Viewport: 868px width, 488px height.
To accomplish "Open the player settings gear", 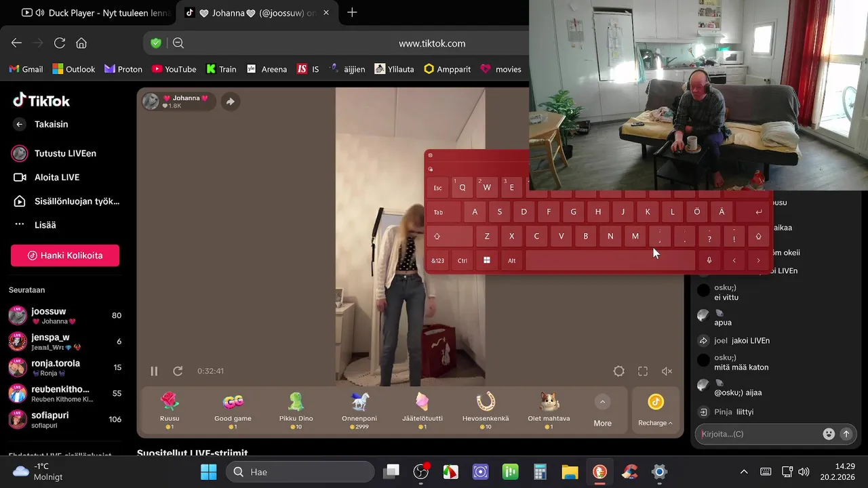I will click(x=618, y=371).
